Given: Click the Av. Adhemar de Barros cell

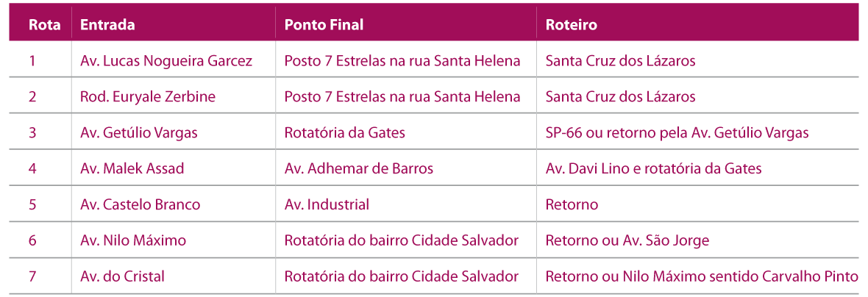Looking at the screenshot, I should point(359,168).
